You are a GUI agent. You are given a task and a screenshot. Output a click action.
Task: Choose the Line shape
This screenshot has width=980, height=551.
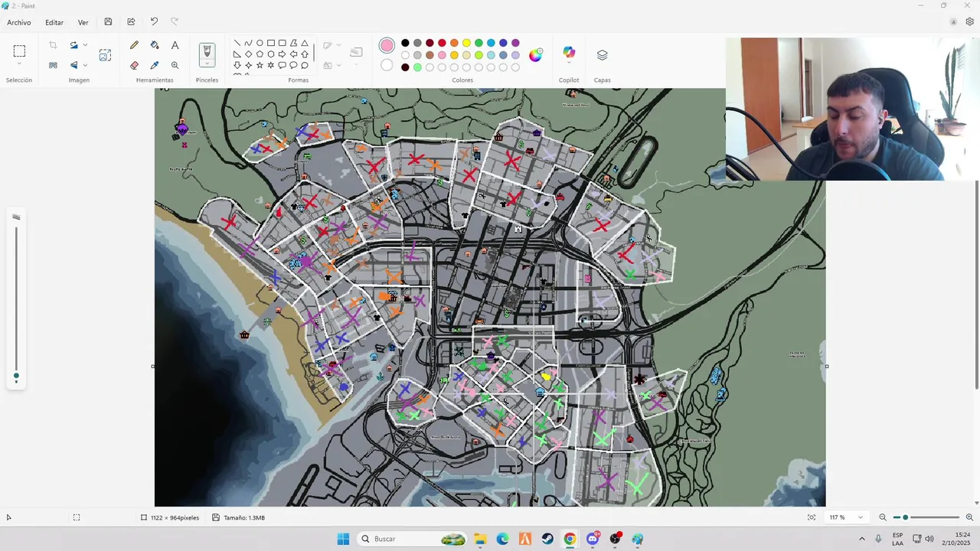tap(237, 43)
